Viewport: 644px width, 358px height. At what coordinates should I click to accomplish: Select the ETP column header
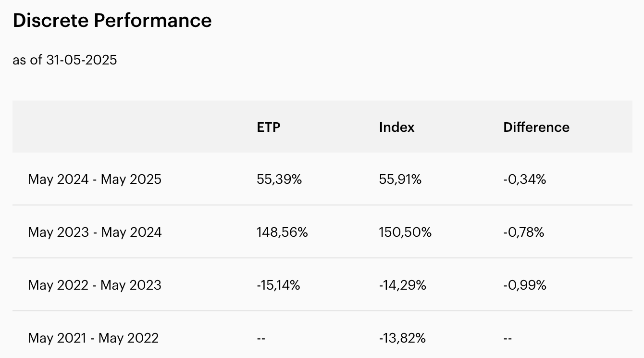tap(269, 127)
